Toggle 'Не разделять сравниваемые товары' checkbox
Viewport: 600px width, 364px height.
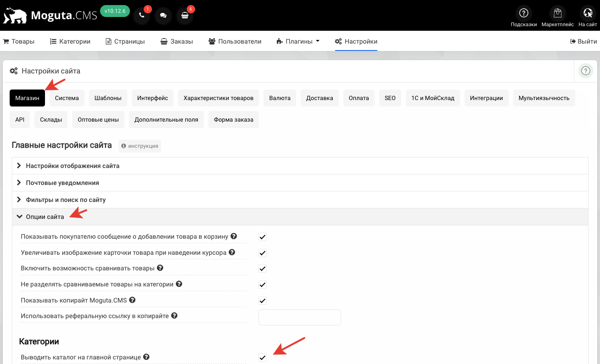(263, 285)
